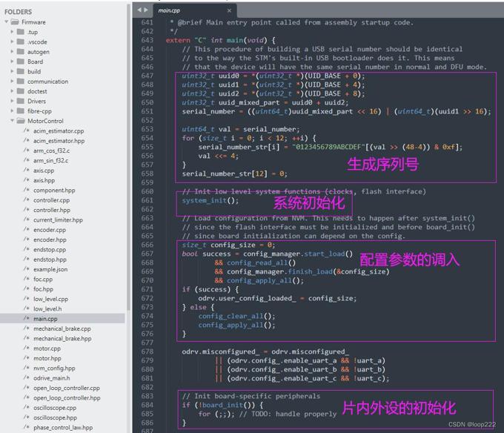Screen dimensions: 504x433
Task: Open acim_estimator.hpp in sidebar
Action: click(x=59, y=141)
